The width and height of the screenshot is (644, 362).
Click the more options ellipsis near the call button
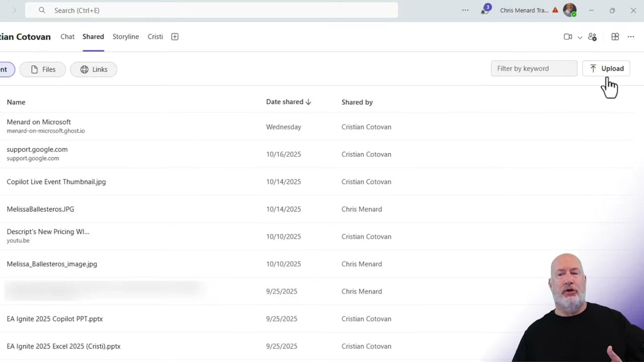[x=630, y=37]
